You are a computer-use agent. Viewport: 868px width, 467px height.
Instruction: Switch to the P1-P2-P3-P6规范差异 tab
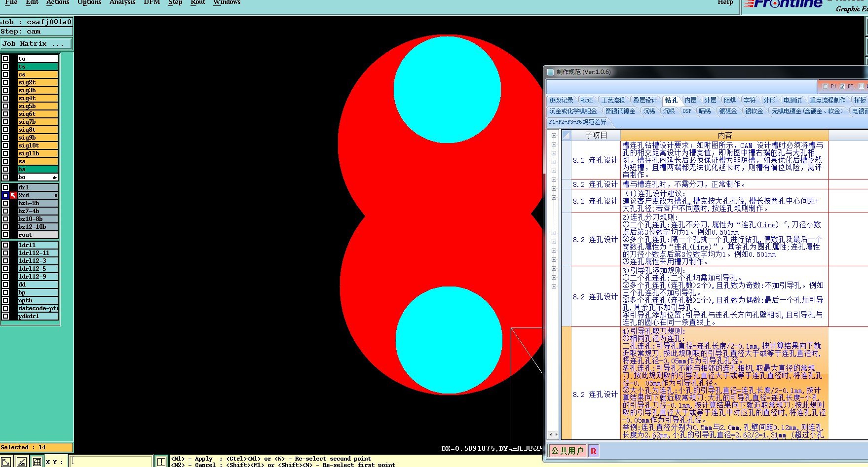coord(577,122)
